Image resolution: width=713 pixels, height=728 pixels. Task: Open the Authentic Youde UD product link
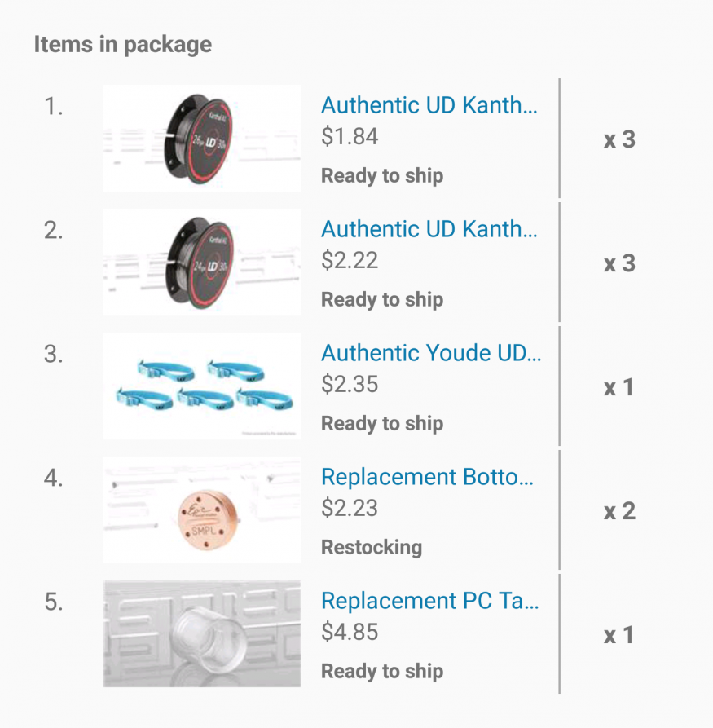pos(431,354)
